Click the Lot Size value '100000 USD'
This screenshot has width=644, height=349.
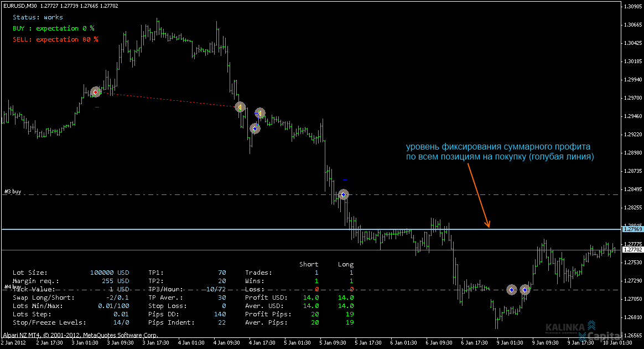point(110,273)
